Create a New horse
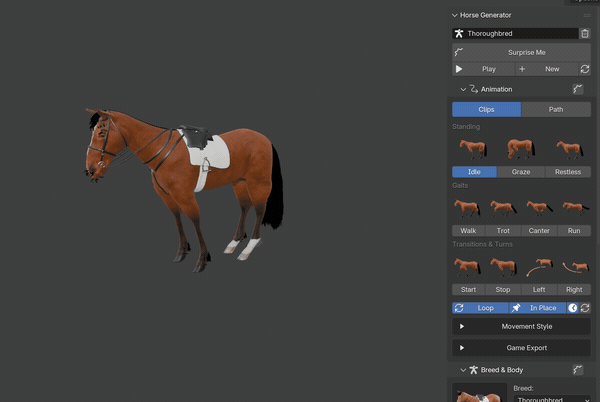 pos(546,69)
